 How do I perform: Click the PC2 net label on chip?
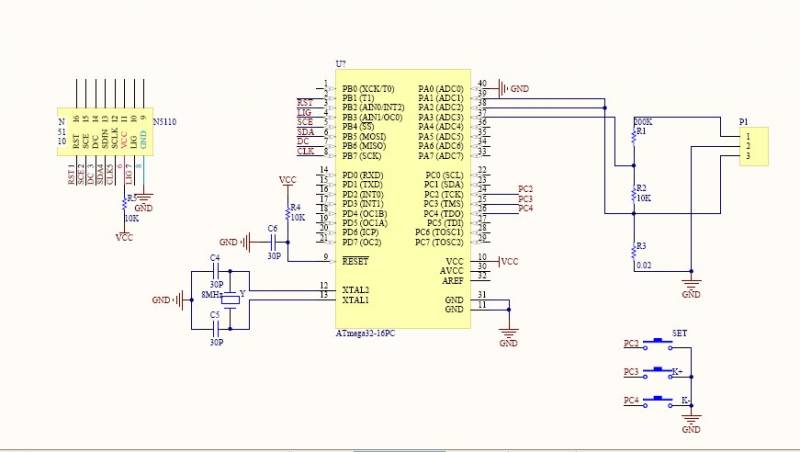(x=526, y=189)
